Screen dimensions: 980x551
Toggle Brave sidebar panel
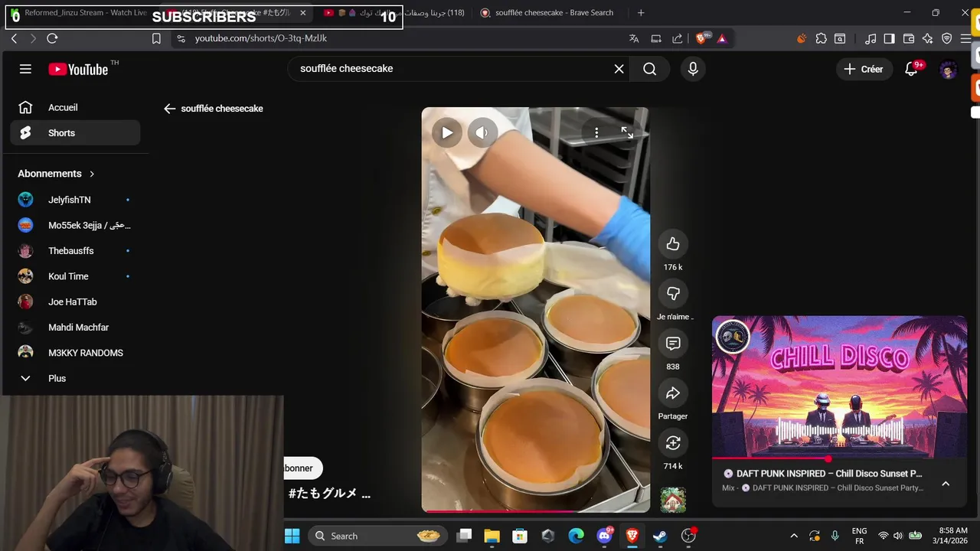coord(889,38)
